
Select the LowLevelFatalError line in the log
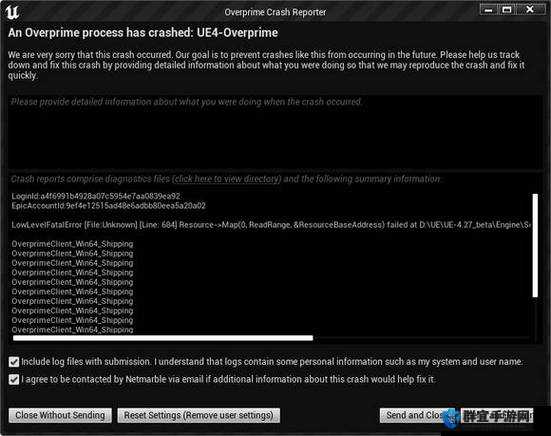pyautogui.click(x=271, y=225)
